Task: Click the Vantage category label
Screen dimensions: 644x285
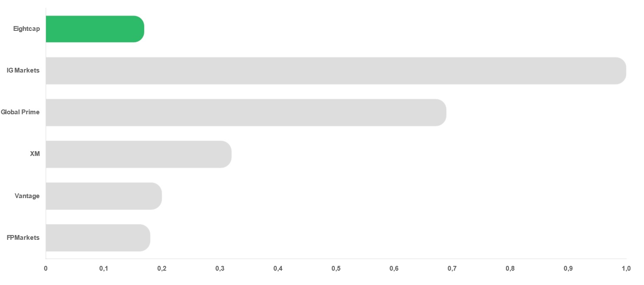Action: (27, 196)
